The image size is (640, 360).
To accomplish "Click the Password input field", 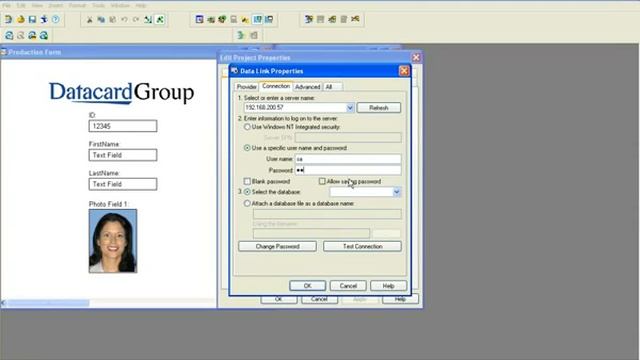I will [348, 170].
